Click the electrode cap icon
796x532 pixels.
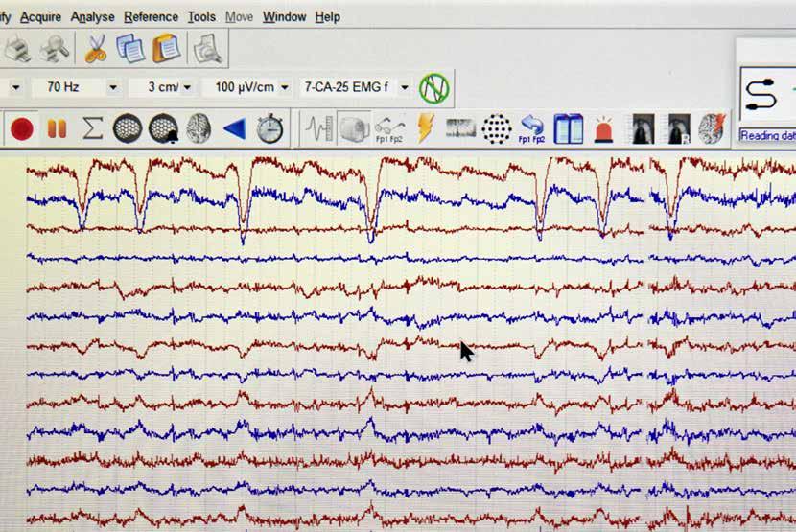[128, 128]
